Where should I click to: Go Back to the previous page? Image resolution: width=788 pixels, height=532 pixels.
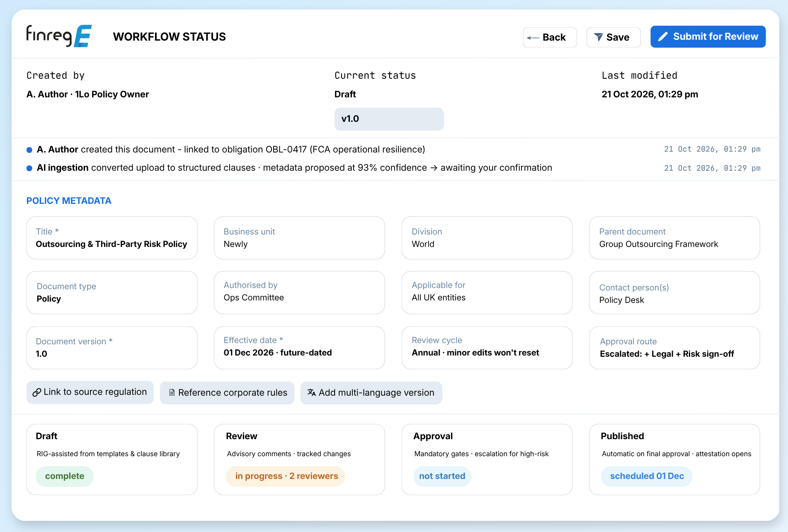coord(550,37)
